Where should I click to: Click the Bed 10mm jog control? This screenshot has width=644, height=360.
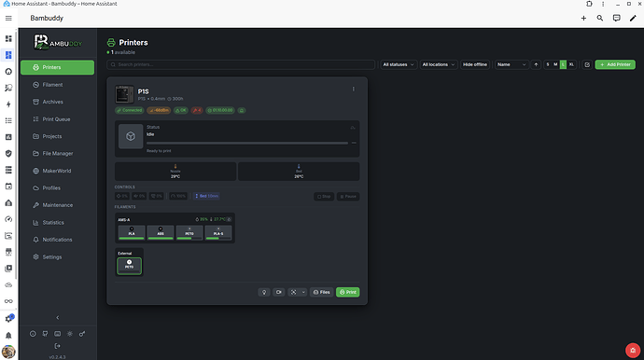tap(206, 196)
